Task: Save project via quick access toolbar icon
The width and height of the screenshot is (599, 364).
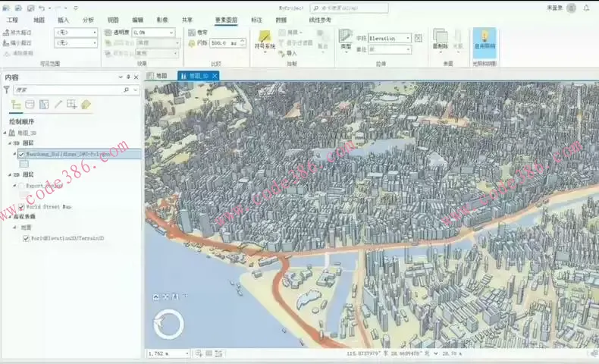Action: [x=31, y=8]
